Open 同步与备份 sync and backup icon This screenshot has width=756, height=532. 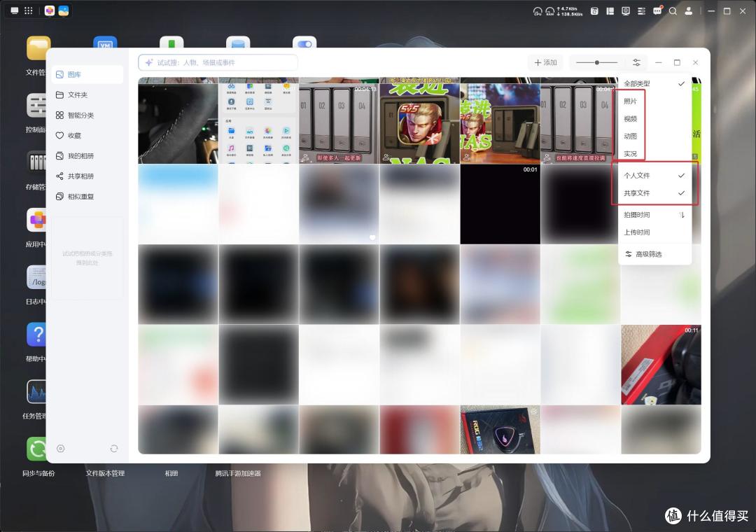(38, 449)
